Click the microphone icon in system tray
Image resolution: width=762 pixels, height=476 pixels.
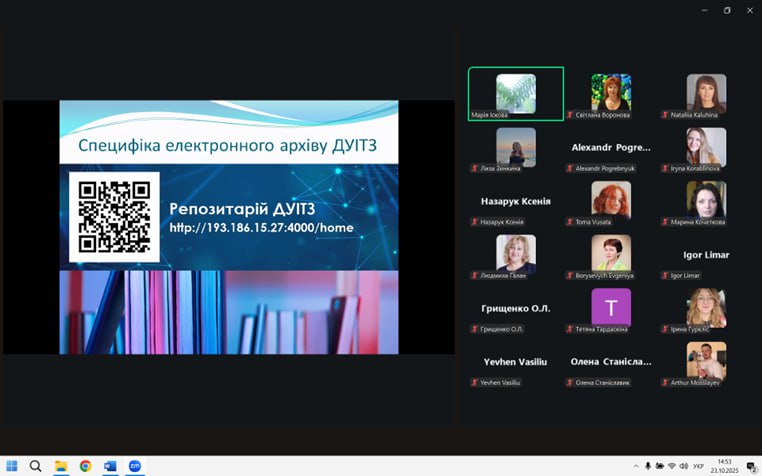point(648,466)
